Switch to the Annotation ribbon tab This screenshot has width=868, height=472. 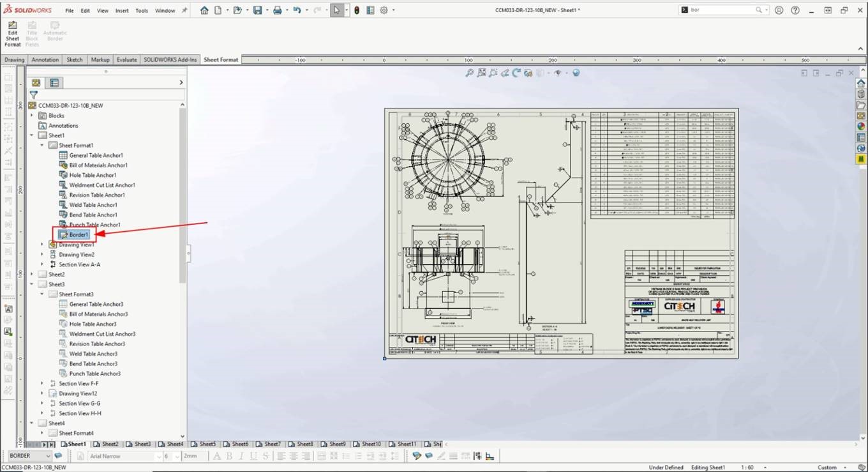coord(45,59)
